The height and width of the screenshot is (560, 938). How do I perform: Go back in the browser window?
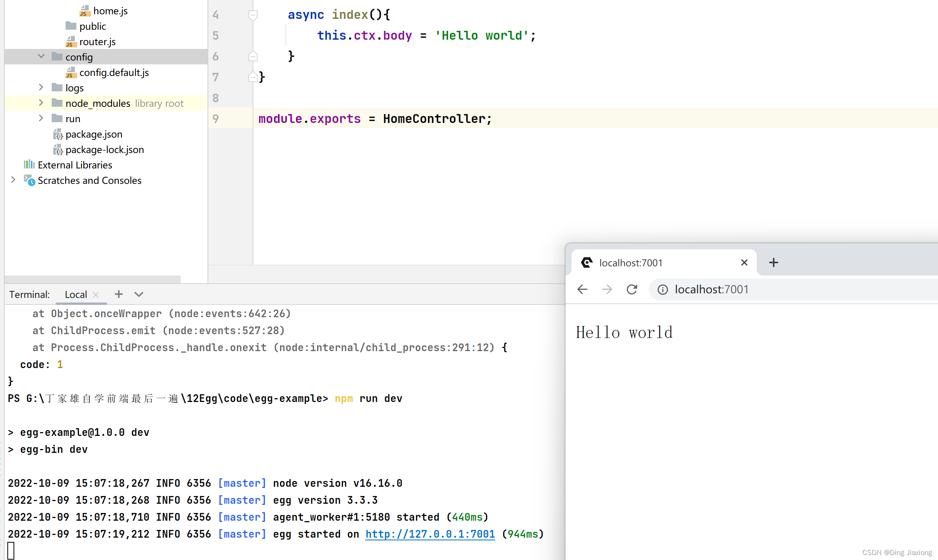(582, 289)
